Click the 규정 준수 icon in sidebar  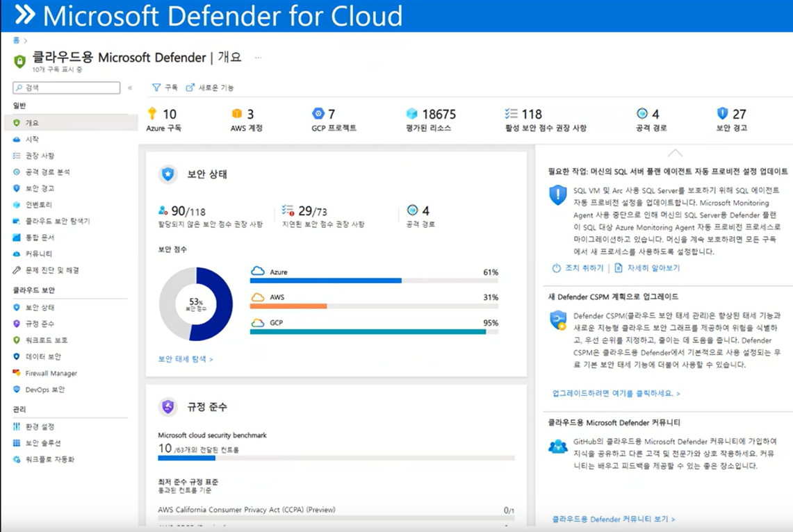(17, 324)
